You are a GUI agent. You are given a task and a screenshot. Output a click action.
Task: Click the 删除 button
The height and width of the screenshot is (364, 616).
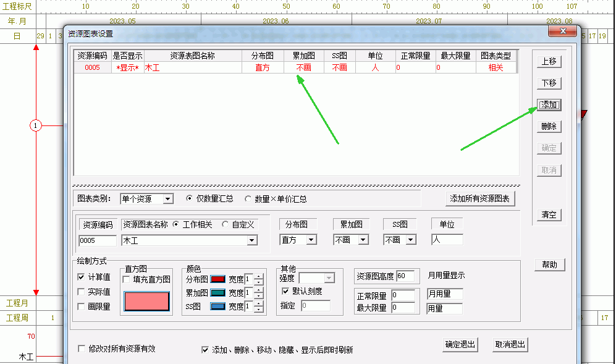(549, 126)
